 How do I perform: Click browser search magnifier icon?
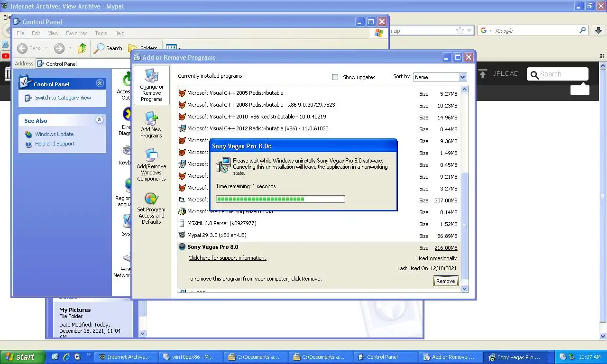(583, 30)
